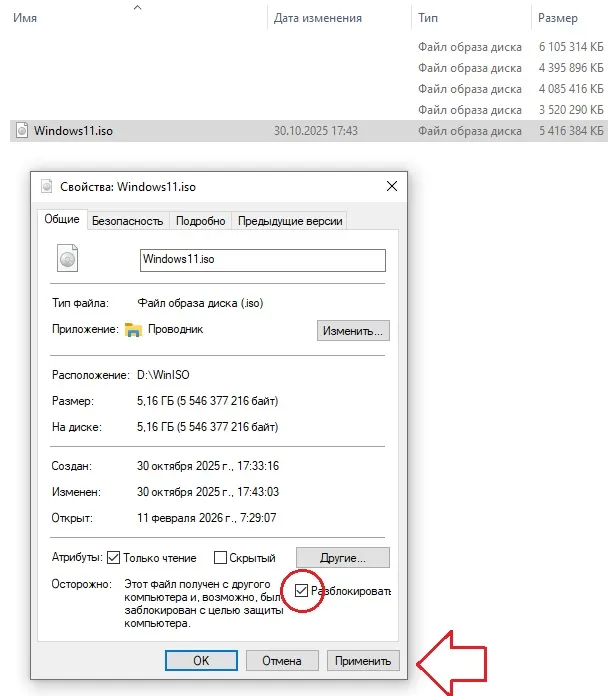The image size is (609, 696).
Task: Open the Безопасность tab
Action: pos(128,221)
